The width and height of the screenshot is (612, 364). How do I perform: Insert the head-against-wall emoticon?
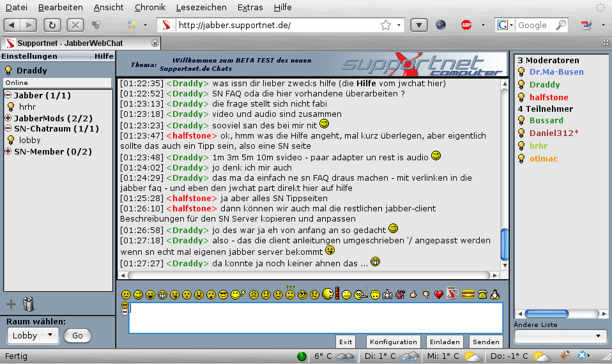pos(331,293)
